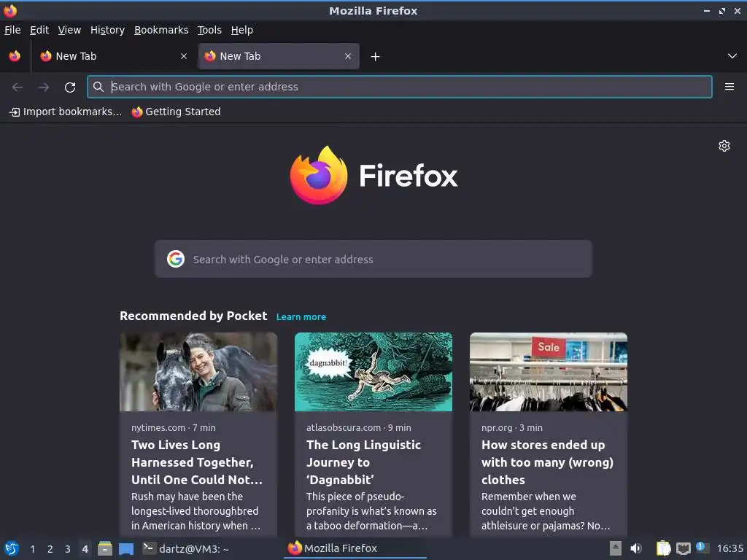The height and width of the screenshot is (560, 747).
Task: Open a new tab with plus button
Action: point(376,57)
